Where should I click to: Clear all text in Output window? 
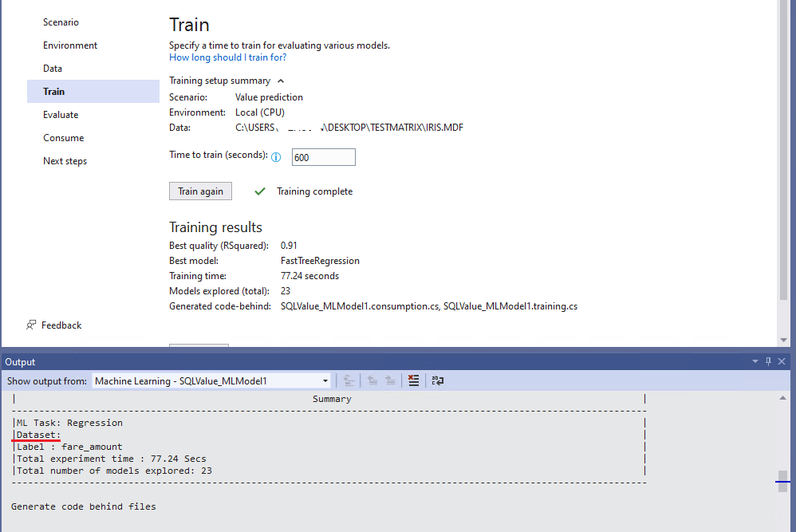click(x=413, y=380)
